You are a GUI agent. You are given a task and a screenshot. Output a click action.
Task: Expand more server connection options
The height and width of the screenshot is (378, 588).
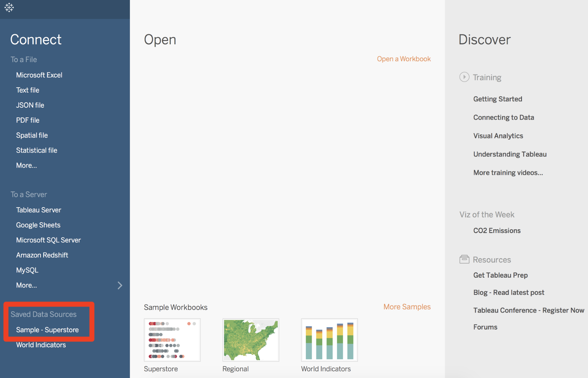click(27, 285)
